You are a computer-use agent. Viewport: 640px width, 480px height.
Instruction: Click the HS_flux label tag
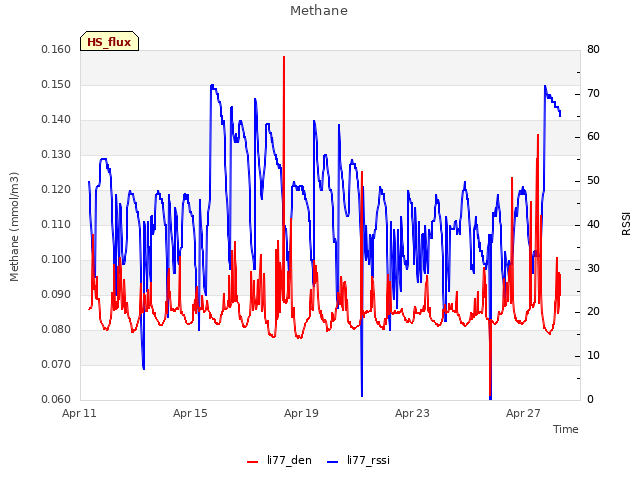pyautogui.click(x=109, y=41)
